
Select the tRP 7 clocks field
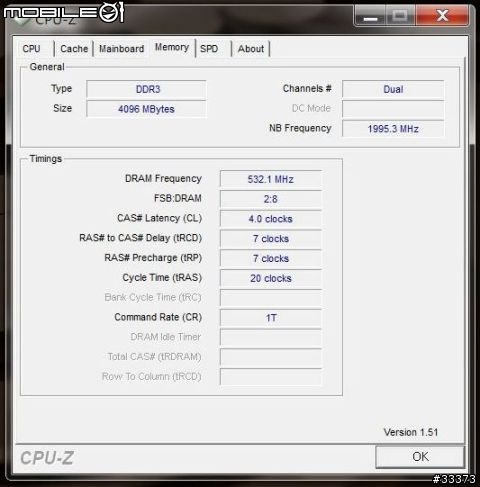[271, 258]
